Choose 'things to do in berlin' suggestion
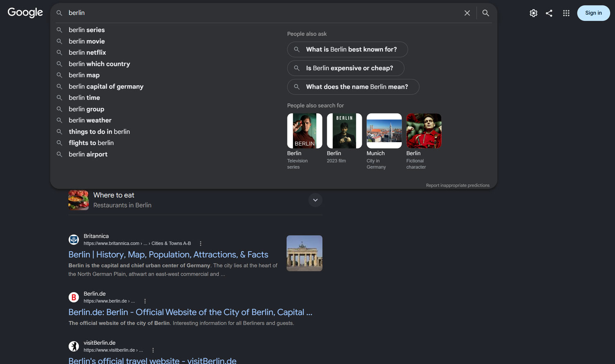Viewport: 615px width, 364px height. coord(99,132)
